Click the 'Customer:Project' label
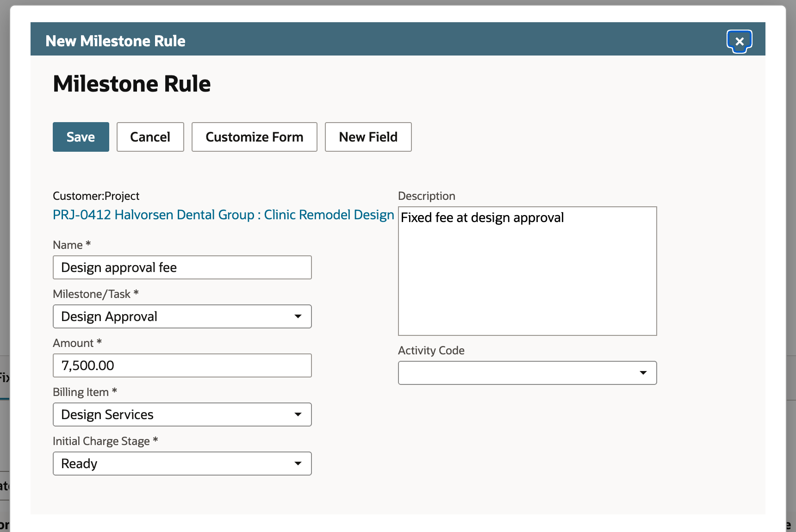 coord(96,196)
